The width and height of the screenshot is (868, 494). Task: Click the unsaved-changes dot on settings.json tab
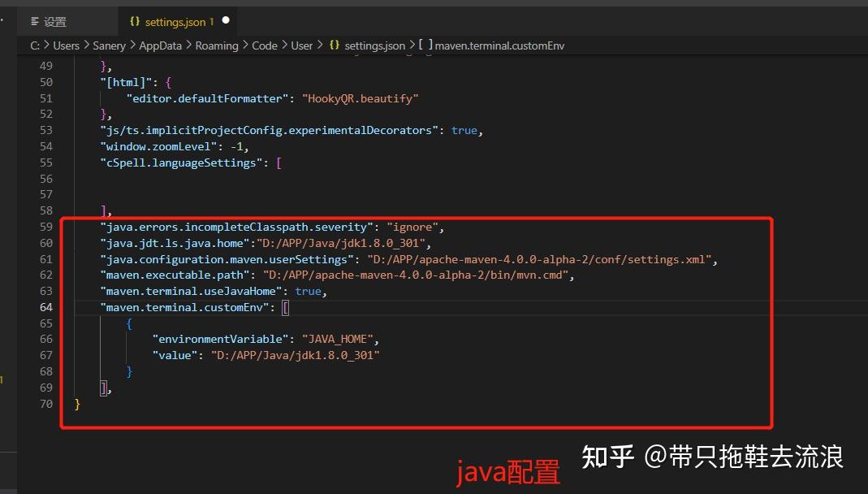click(x=226, y=20)
